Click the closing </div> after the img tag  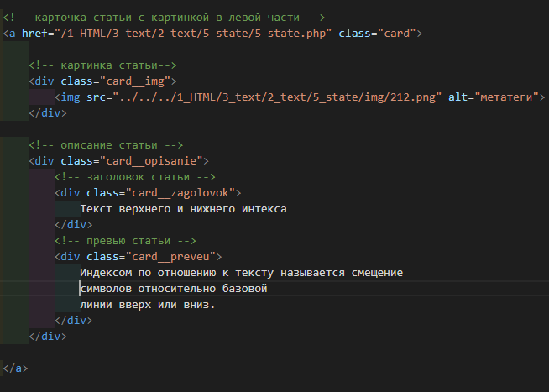pyautogui.click(x=48, y=113)
